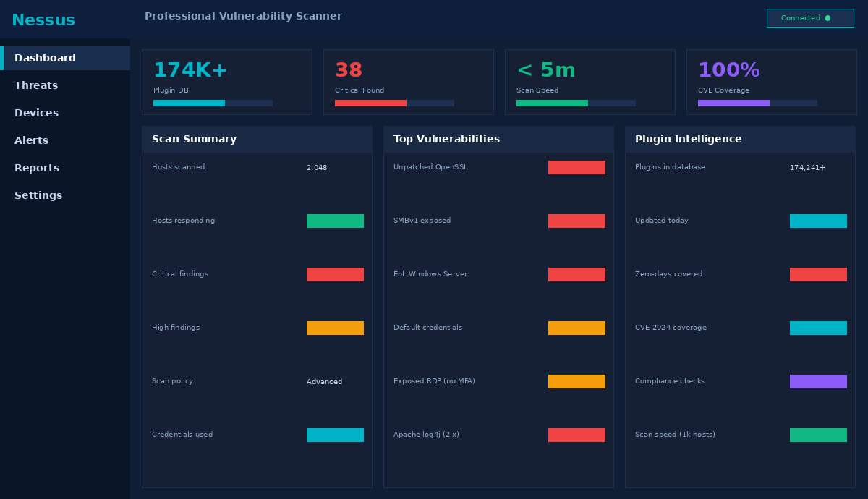Select the 38 critical found number
The image size is (868, 499).
coord(349,70)
